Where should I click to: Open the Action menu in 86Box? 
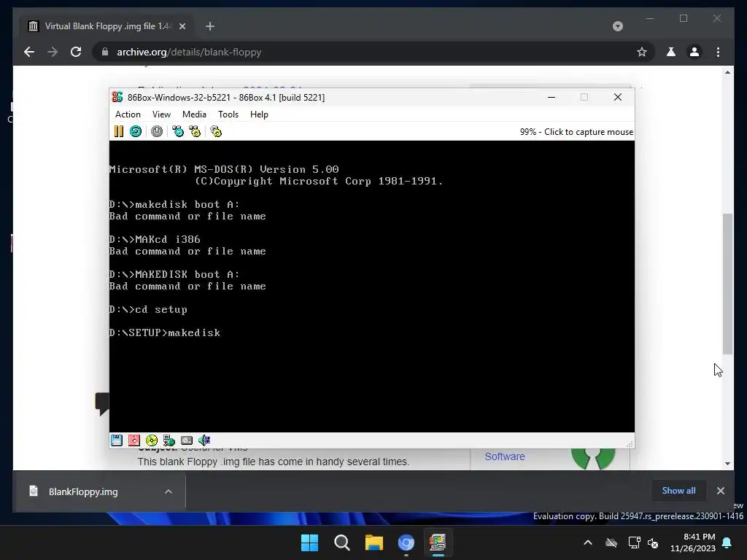pyautogui.click(x=128, y=114)
